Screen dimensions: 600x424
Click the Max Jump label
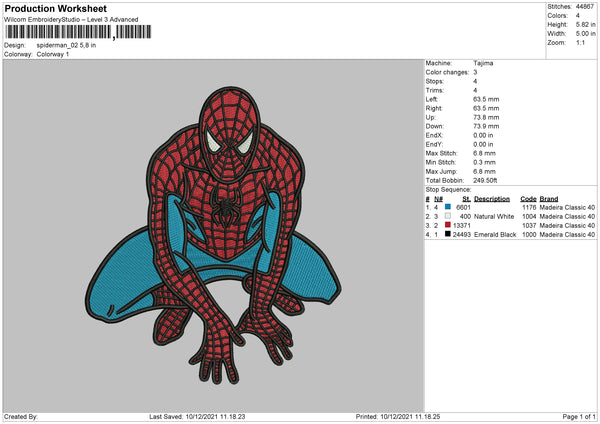pyautogui.click(x=441, y=171)
